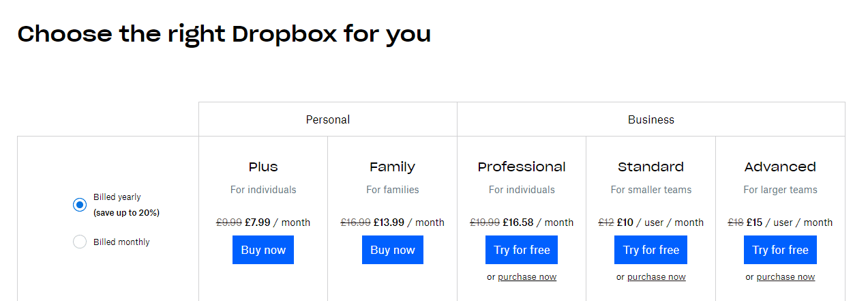Click the Billed monthly label text
This screenshot has height=301, width=868.
pyautogui.click(x=121, y=242)
